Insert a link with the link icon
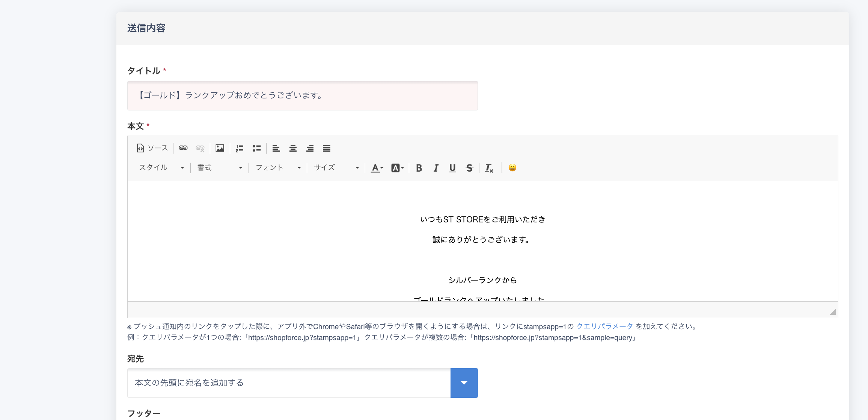 [x=183, y=148]
